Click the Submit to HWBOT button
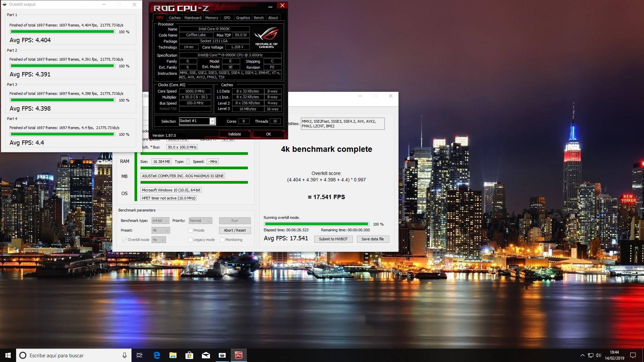644x362 pixels. tap(333, 239)
